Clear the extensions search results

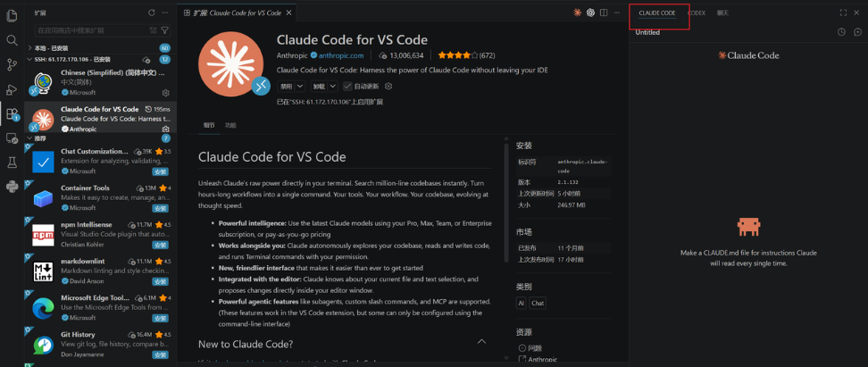point(153,29)
